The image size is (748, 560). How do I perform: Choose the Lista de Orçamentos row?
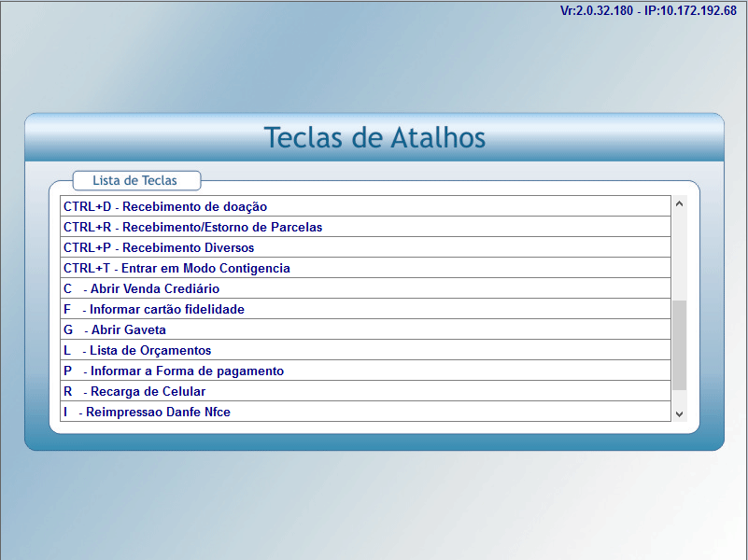pyautogui.click(x=365, y=350)
